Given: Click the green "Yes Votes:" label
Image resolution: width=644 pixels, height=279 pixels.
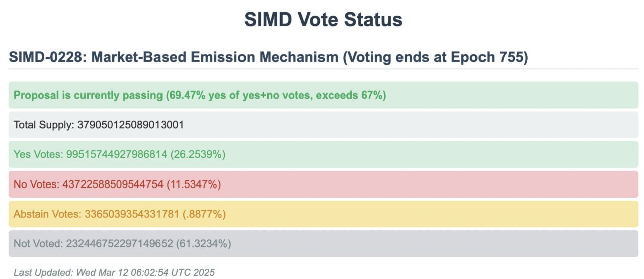Looking at the screenshot, I should pyautogui.click(x=38, y=154).
